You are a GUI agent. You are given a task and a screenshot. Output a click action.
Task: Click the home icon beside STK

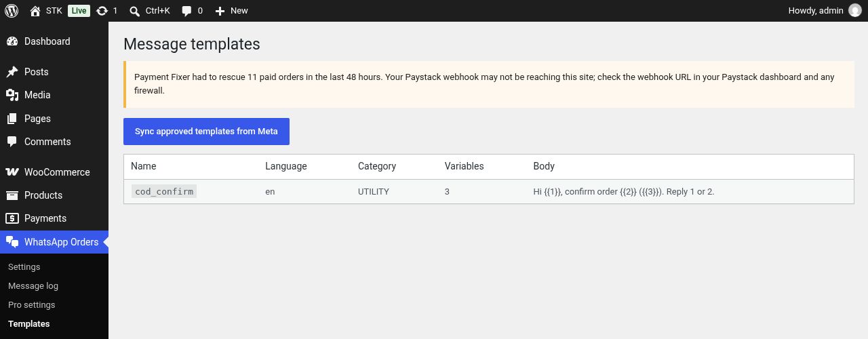[x=35, y=11]
